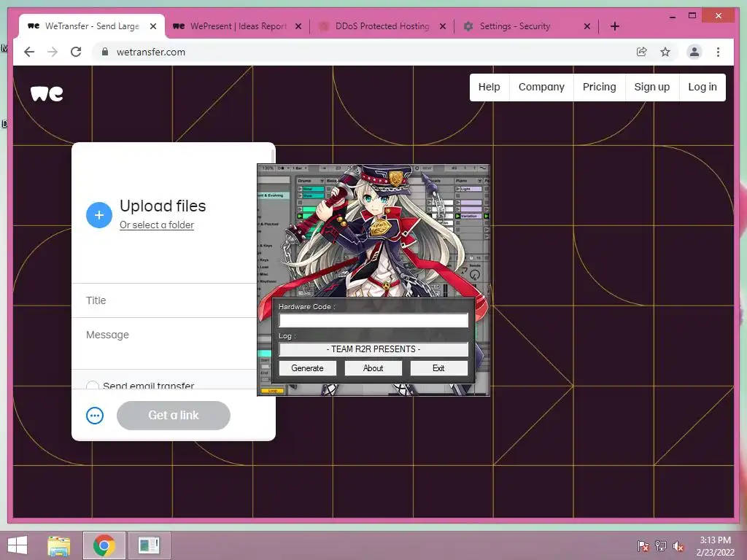Open Pricing page
747x560 pixels.
600,87
